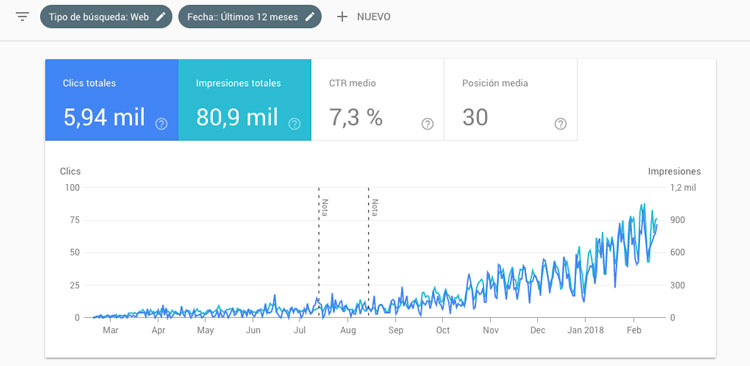Click the May month axis label

[x=205, y=330]
